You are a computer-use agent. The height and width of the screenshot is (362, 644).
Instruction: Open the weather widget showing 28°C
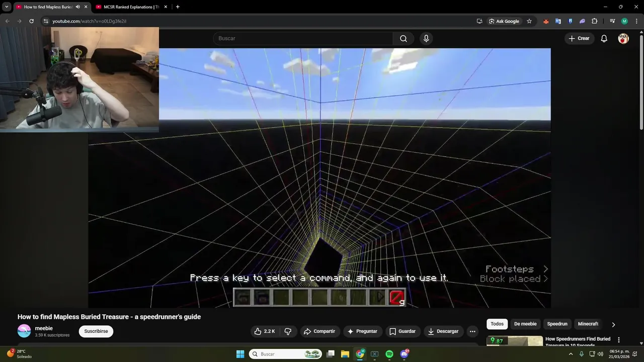tap(19, 353)
